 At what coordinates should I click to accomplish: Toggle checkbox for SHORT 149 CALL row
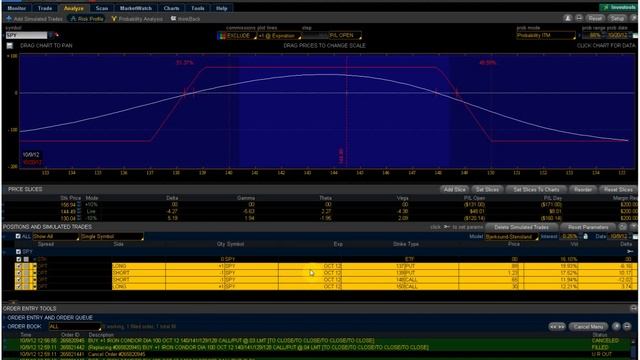(x=19, y=280)
